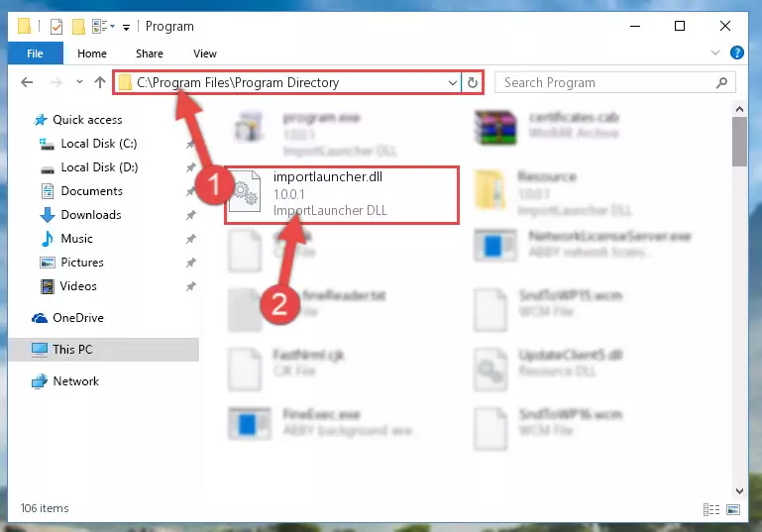Image resolution: width=762 pixels, height=532 pixels.
Task: Switch to the Home ribbon tab
Action: [x=92, y=53]
